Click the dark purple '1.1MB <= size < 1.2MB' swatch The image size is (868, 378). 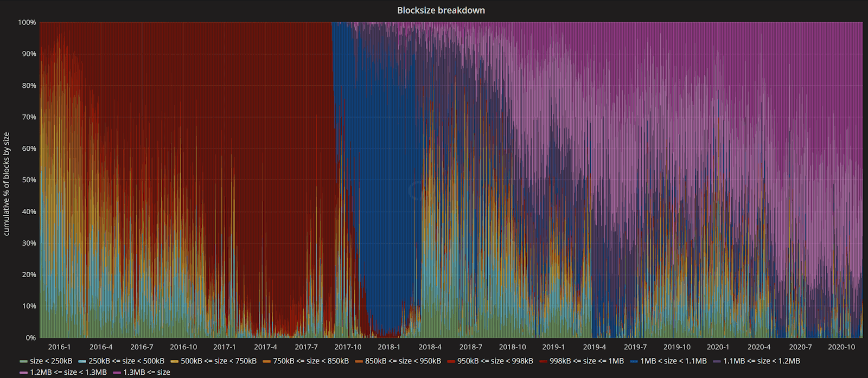coord(717,362)
